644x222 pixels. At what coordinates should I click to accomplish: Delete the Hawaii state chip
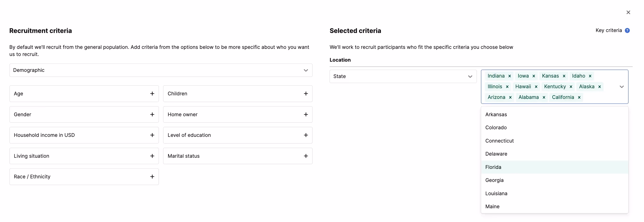click(536, 87)
